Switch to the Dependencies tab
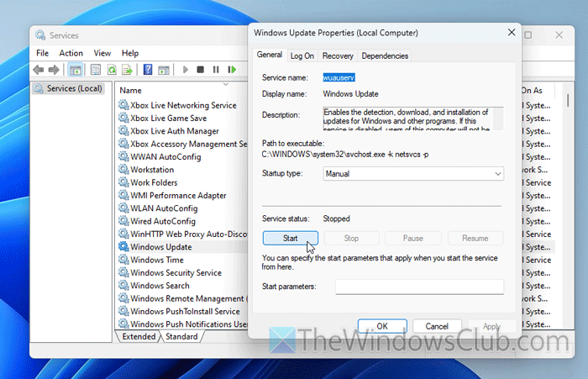 [385, 56]
